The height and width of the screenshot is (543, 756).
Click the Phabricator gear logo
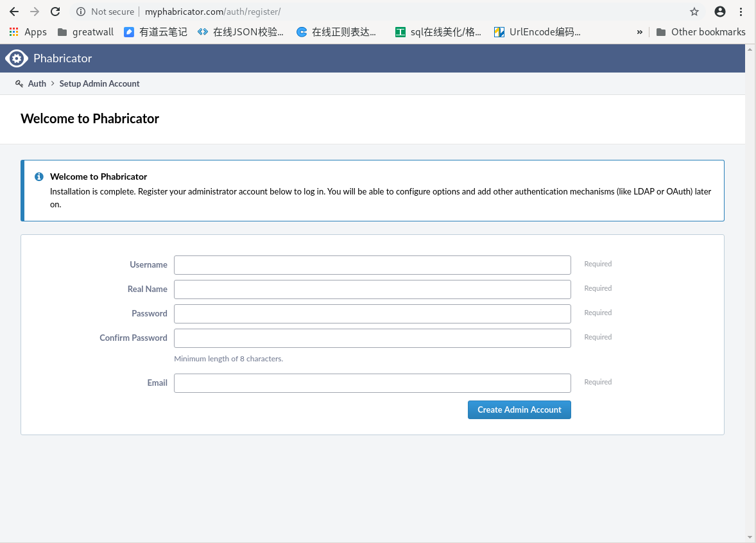[17, 58]
